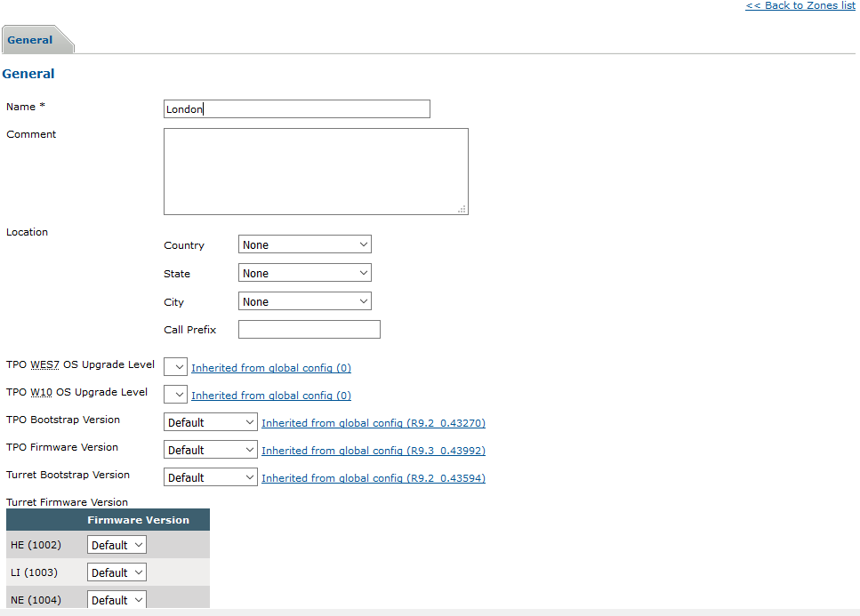Screen dimensions: 860x616
Task: Click inherited config link R9.2_0.43594
Action: (x=373, y=478)
